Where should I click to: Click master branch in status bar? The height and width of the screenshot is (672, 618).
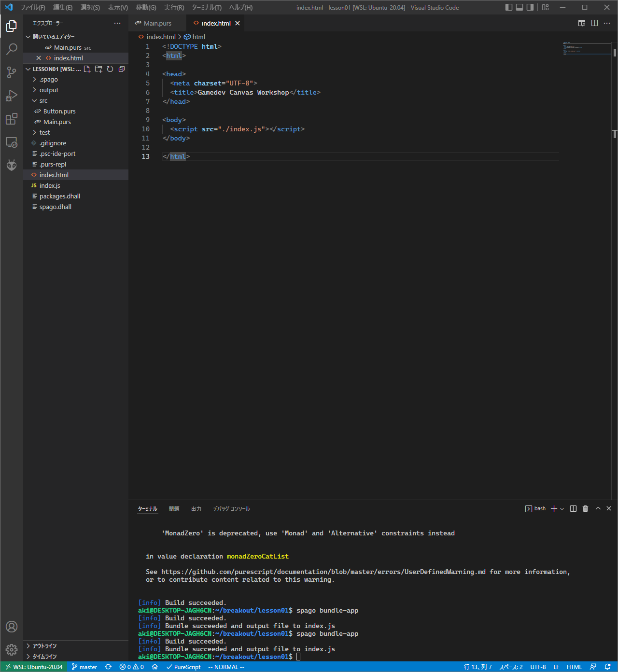click(84, 667)
